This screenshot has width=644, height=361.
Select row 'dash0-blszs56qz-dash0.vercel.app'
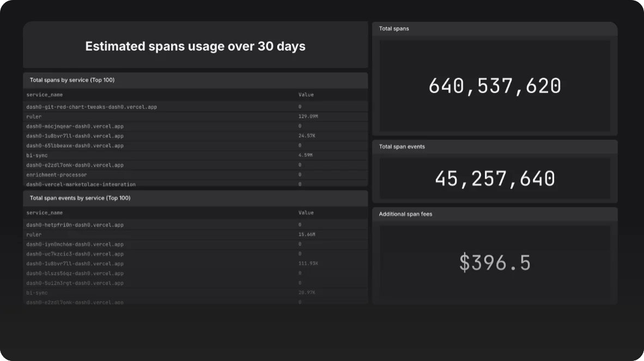(x=196, y=273)
